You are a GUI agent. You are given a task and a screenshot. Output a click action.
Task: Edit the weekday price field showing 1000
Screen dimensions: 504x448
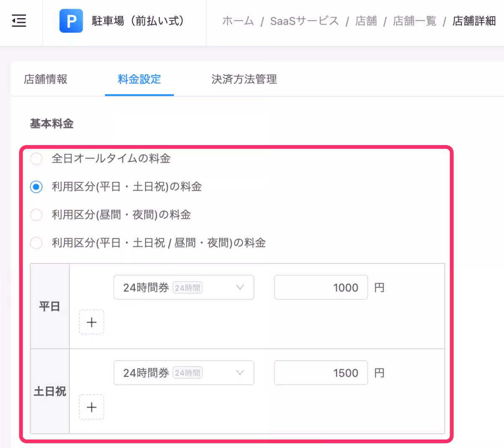tap(320, 287)
